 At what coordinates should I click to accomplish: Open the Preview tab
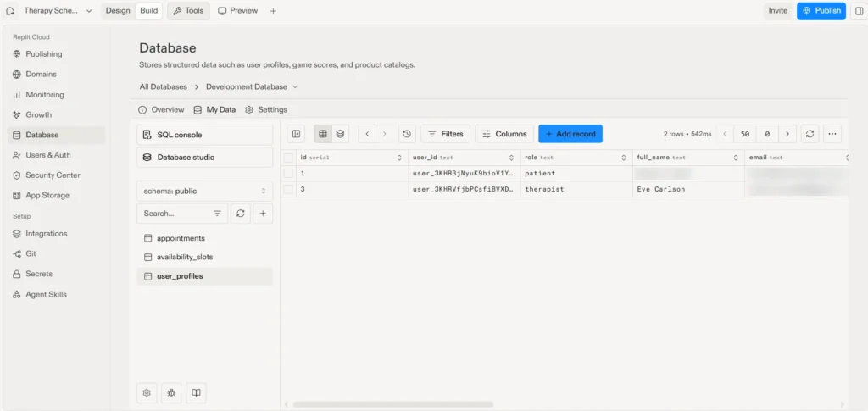coord(238,10)
